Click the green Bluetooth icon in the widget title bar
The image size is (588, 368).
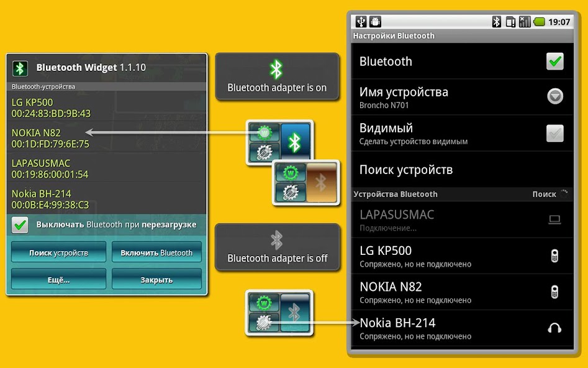pyautogui.click(x=21, y=68)
